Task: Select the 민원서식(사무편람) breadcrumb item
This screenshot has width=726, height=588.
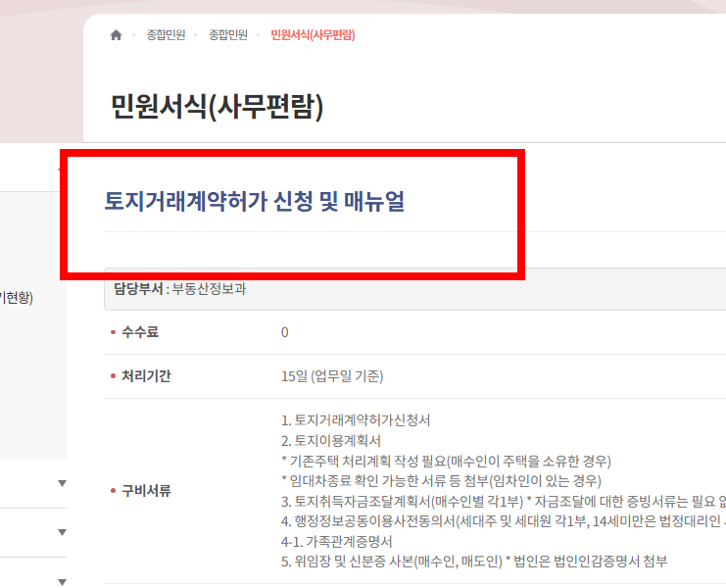Action: (x=313, y=35)
